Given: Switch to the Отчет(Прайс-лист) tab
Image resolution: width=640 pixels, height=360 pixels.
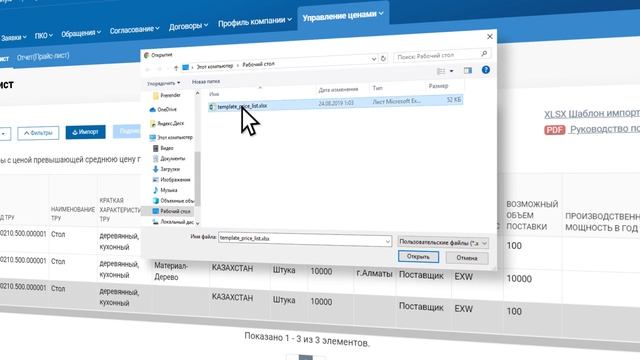Looking at the screenshot, I should click(43, 57).
